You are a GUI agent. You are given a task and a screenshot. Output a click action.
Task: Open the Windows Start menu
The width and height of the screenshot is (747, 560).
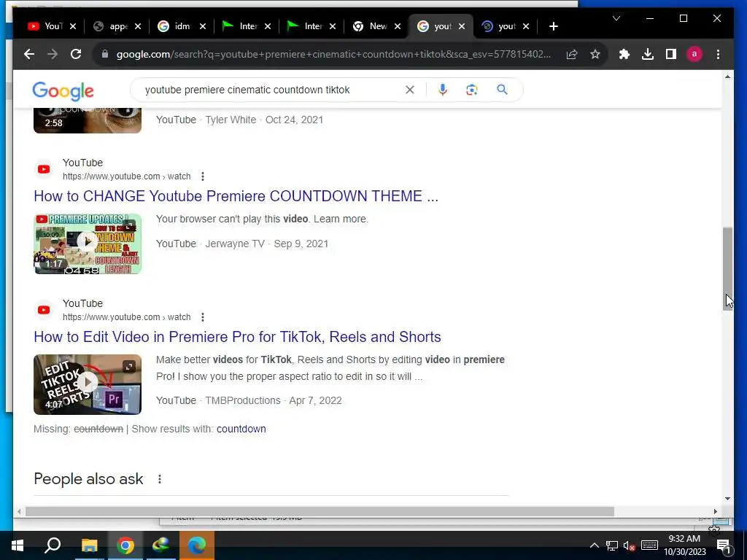[x=18, y=545]
